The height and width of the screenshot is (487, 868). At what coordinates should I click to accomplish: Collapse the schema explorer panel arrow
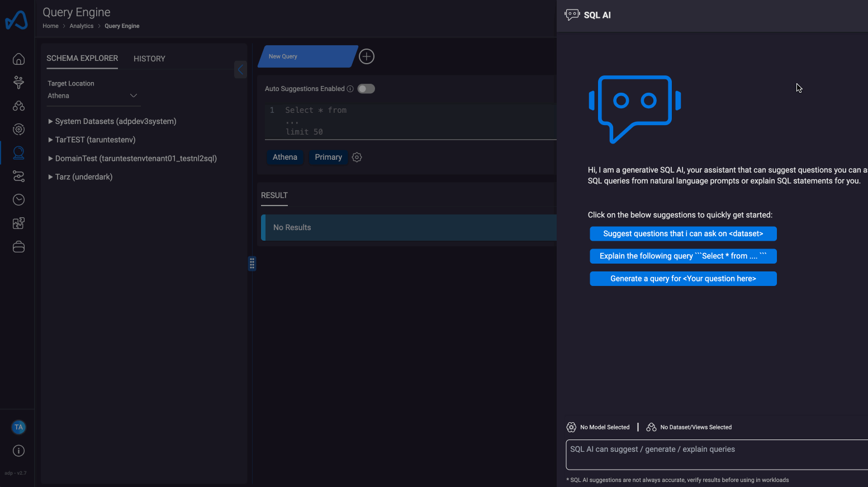240,70
